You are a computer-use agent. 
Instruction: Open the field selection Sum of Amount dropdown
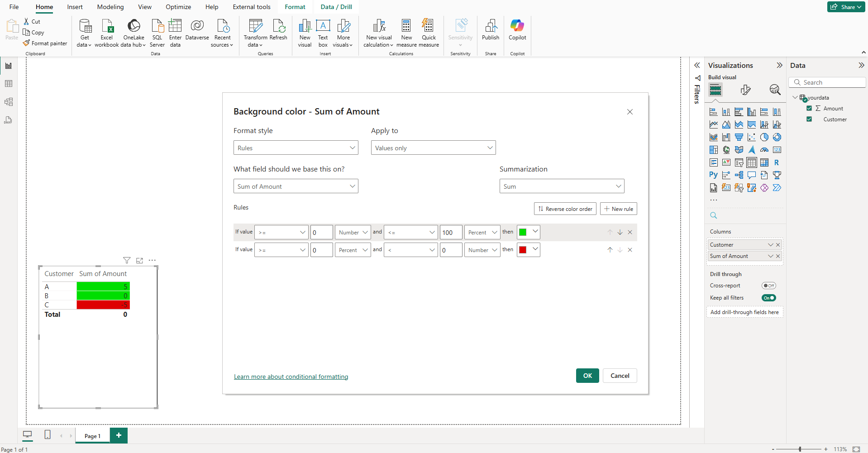(x=296, y=186)
